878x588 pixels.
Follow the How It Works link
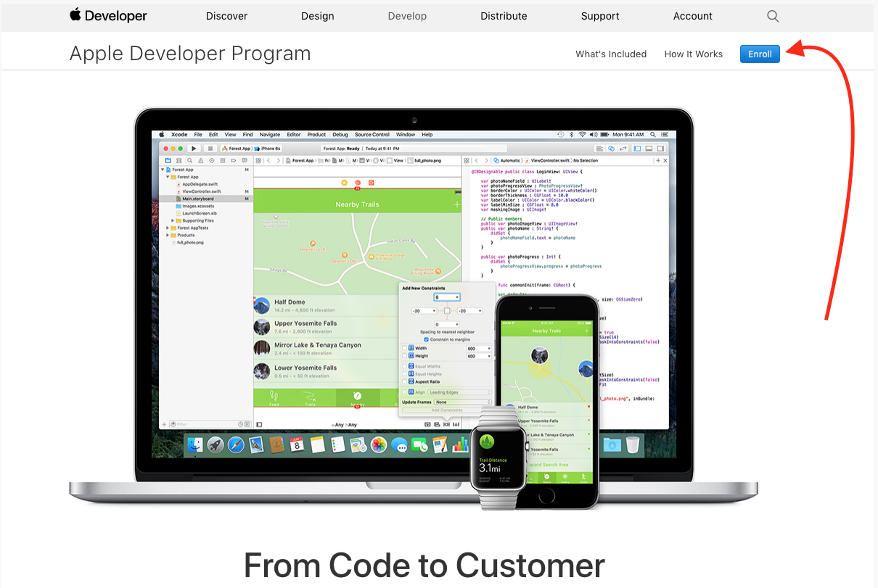click(694, 54)
